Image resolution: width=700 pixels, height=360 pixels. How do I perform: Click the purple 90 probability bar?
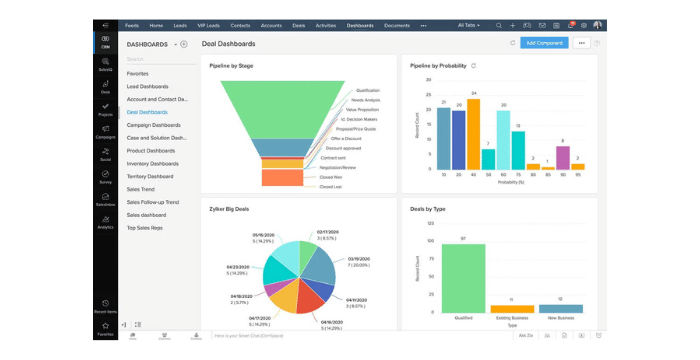pos(563,158)
